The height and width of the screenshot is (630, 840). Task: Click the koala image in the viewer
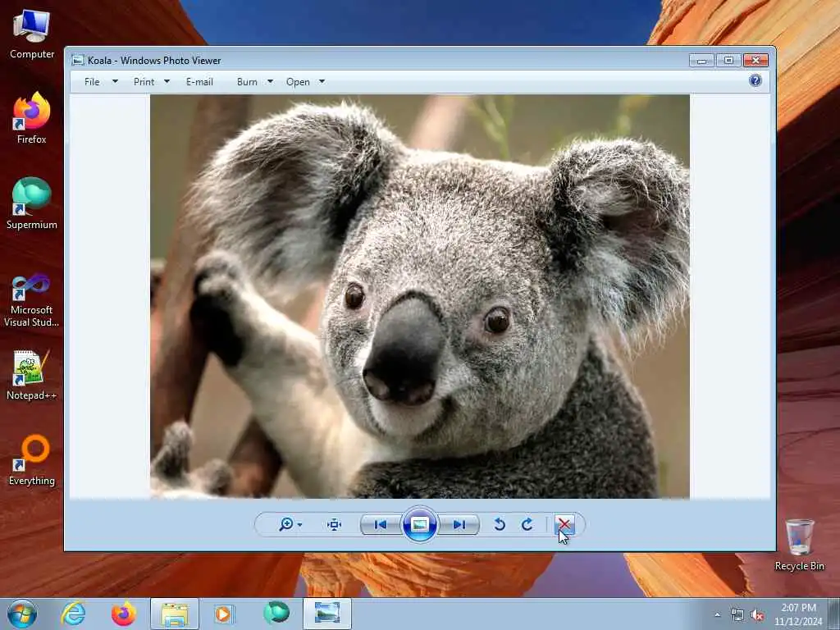(419, 296)
